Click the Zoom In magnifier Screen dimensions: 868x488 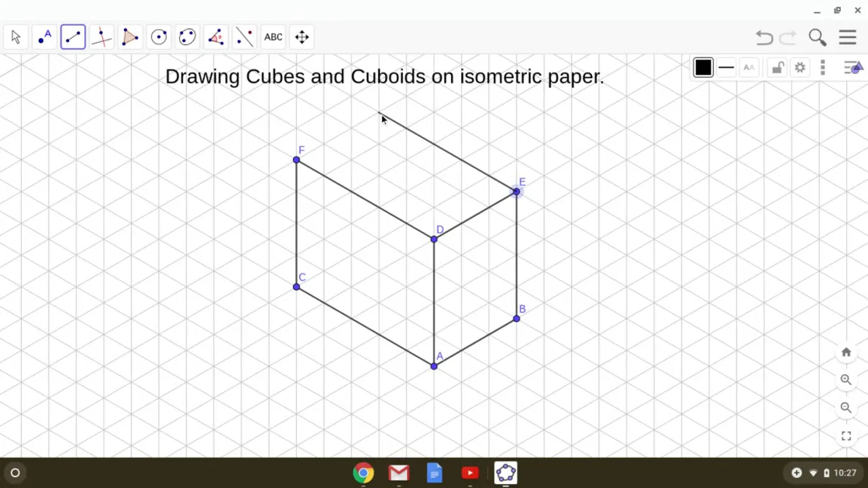pyautogui.click(x=846, y=380)
